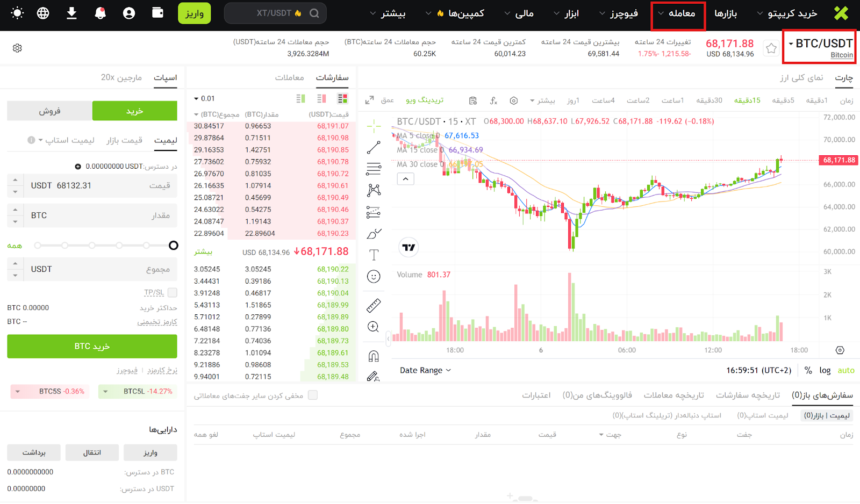
Task: Select the text tool in chart toolbar
Action: (374, 255)
